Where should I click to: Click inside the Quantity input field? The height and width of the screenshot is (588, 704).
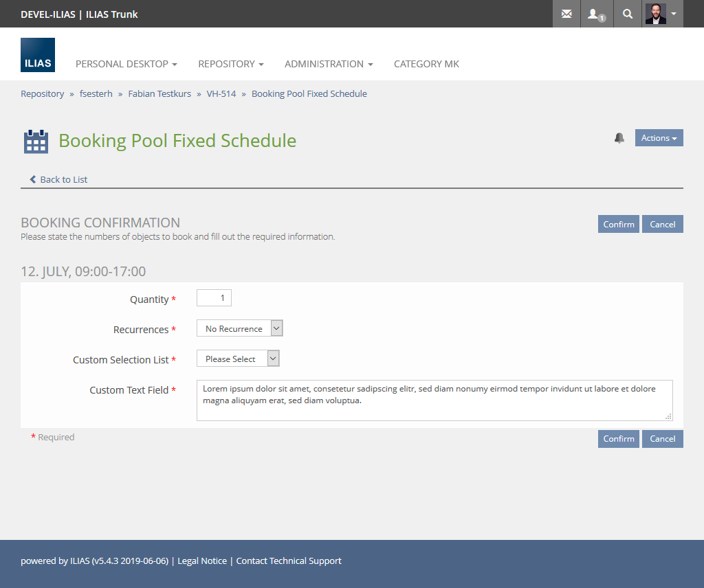tap(214, 297)
